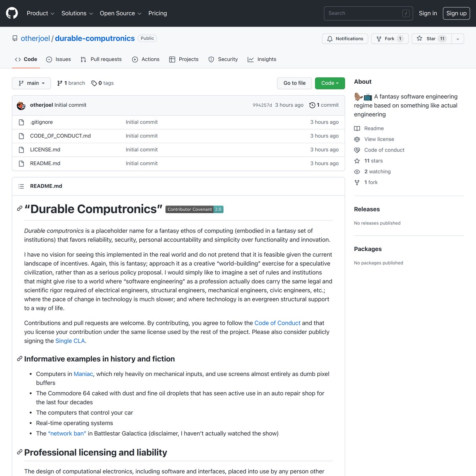Open Code of conduct in About sidebar
The height and width of the screenshot is (476, 476).
tap(380, 150)
